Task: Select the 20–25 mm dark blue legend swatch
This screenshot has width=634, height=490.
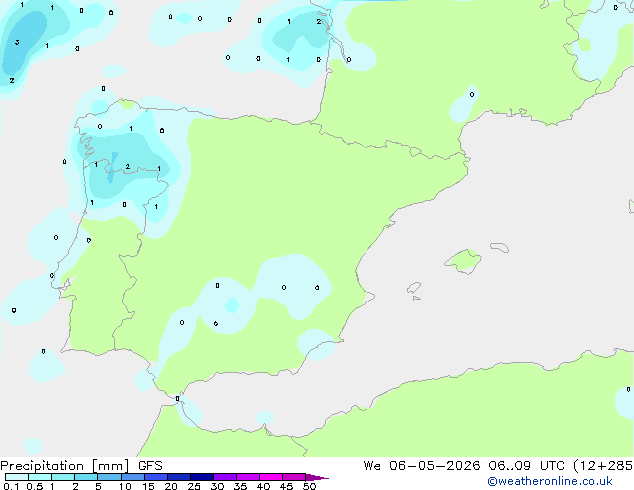Action: [x=179, y=477]
